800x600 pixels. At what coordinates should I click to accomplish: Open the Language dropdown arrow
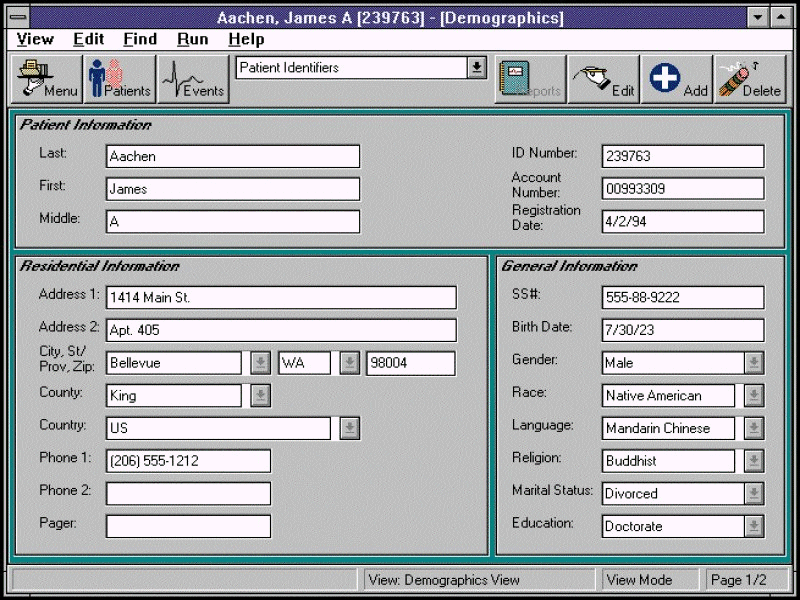[x=754, y=428]
